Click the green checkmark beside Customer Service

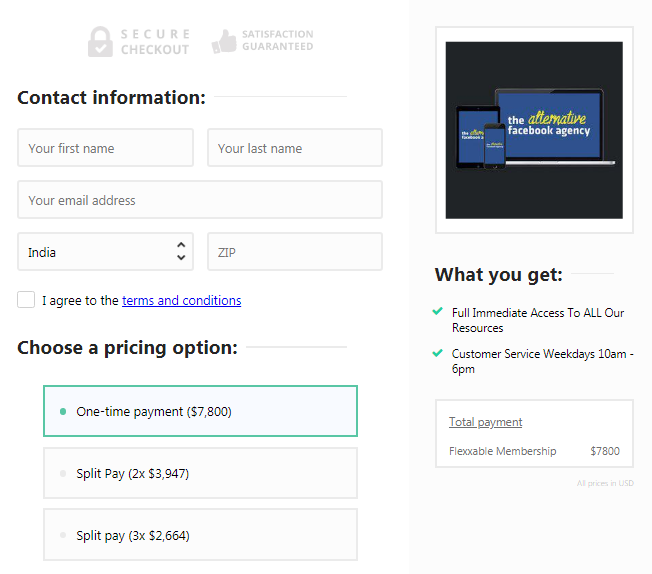(x=438, y=353)
